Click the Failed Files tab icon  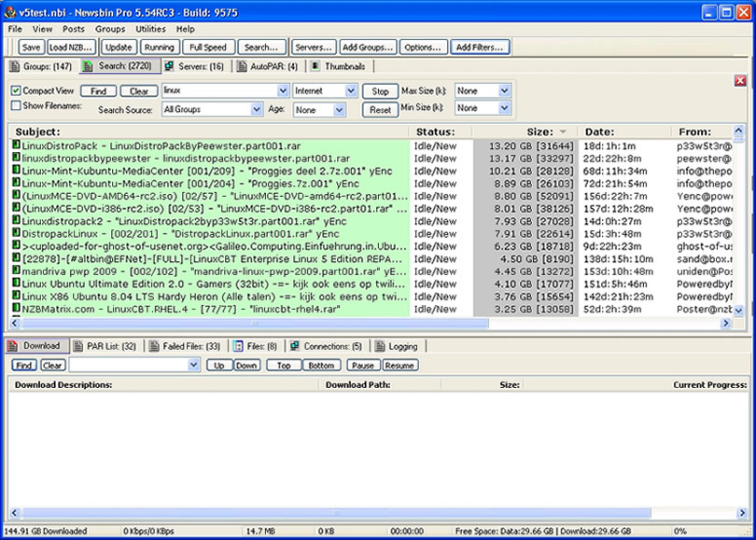154,346
